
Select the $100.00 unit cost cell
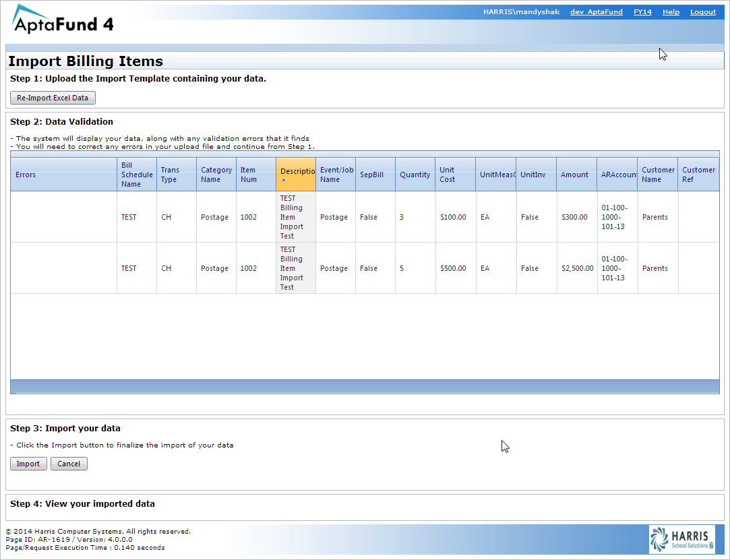456,217
